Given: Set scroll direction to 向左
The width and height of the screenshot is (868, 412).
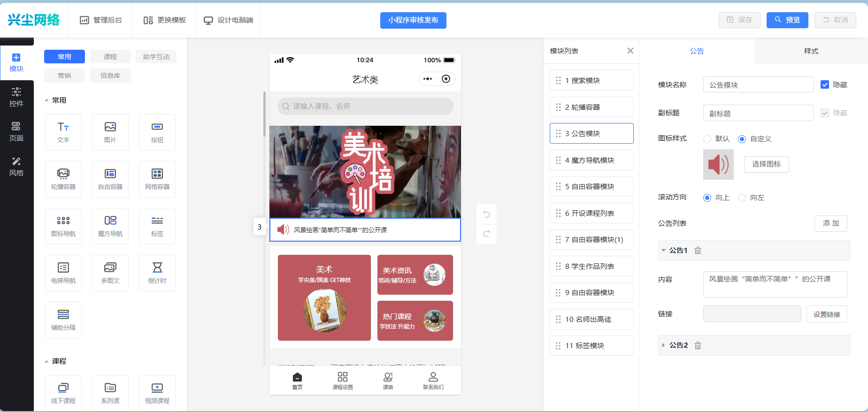Looking at the screenshot, I should 742,198.
